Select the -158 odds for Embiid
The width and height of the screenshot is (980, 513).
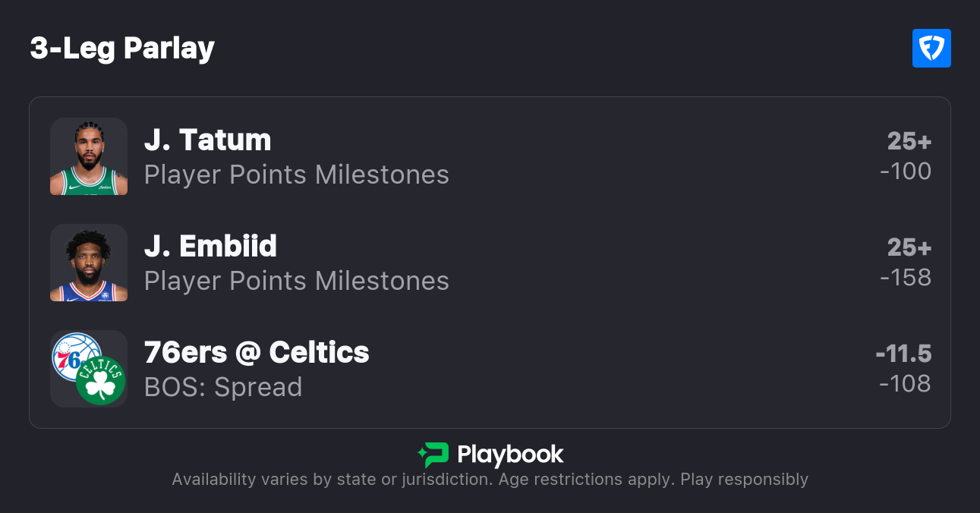[x=906, y=278]
